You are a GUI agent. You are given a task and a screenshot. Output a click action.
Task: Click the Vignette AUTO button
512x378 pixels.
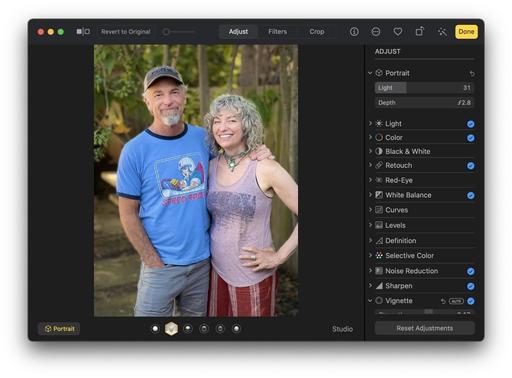coord(456,301)
